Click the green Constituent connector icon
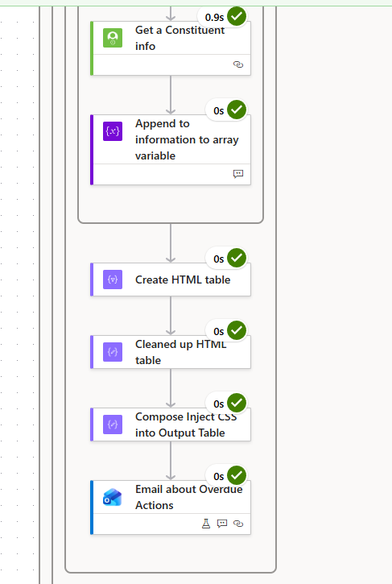This screenshot has height=584, width=392. [x=113, y=38]
